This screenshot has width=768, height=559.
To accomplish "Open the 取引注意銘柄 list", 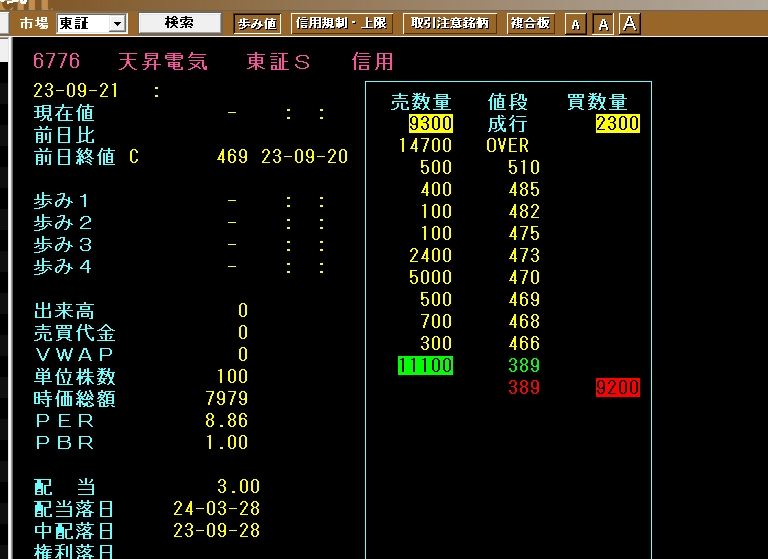I will coord(449,23).
